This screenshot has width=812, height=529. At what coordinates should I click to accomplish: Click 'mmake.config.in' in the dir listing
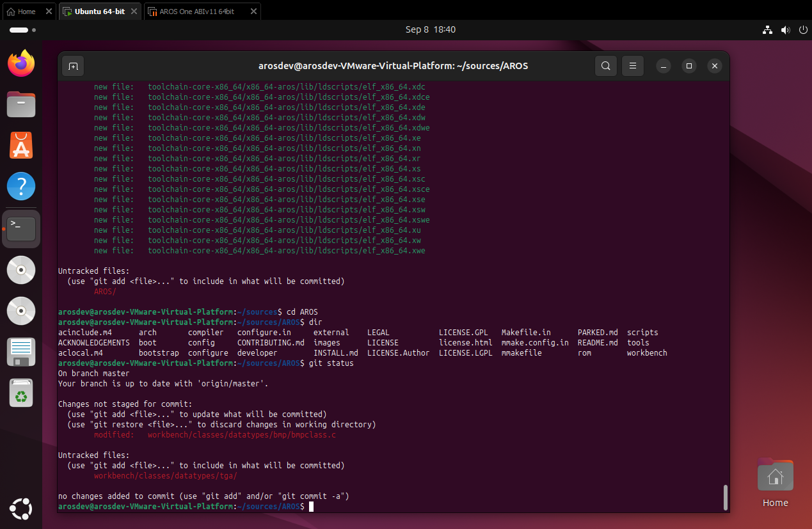tap(535, 343)
